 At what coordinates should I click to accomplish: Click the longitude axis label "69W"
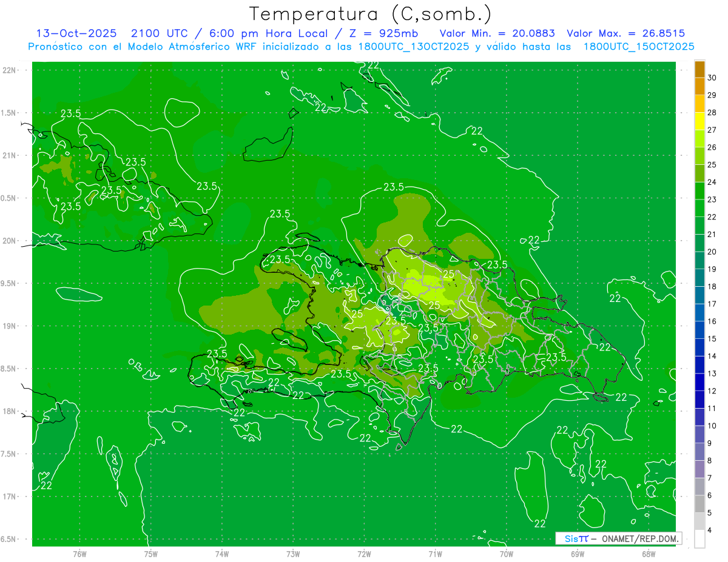(578, 554)
